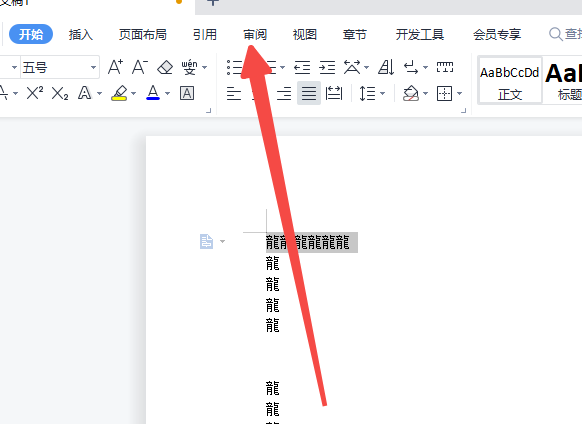Click the decrease font size icon
Screen dimensions: 582x424
click(140, 68)
